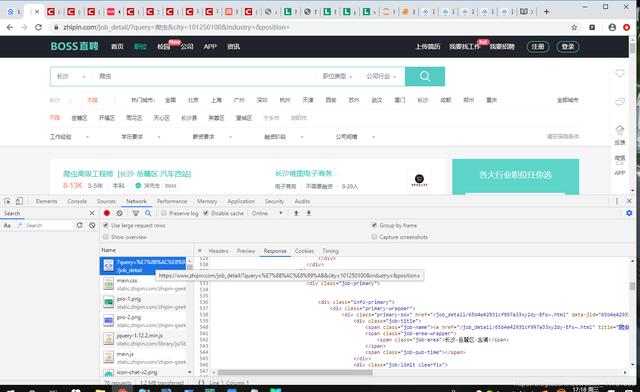Screen dimensions: 640x392
Task: Select the pro-1.png request row
Action: click(x=143, y=303)
